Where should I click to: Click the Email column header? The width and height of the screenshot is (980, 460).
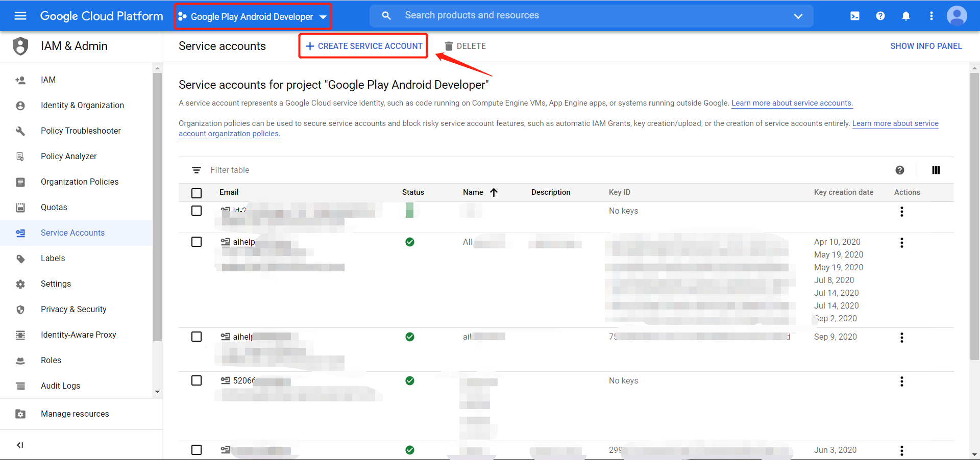coord(229,192)
